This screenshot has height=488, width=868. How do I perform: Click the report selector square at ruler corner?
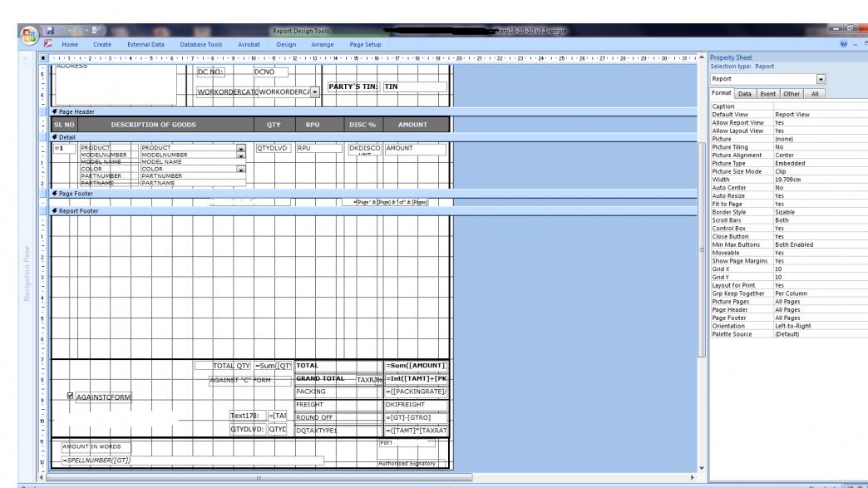click(43, 57)
